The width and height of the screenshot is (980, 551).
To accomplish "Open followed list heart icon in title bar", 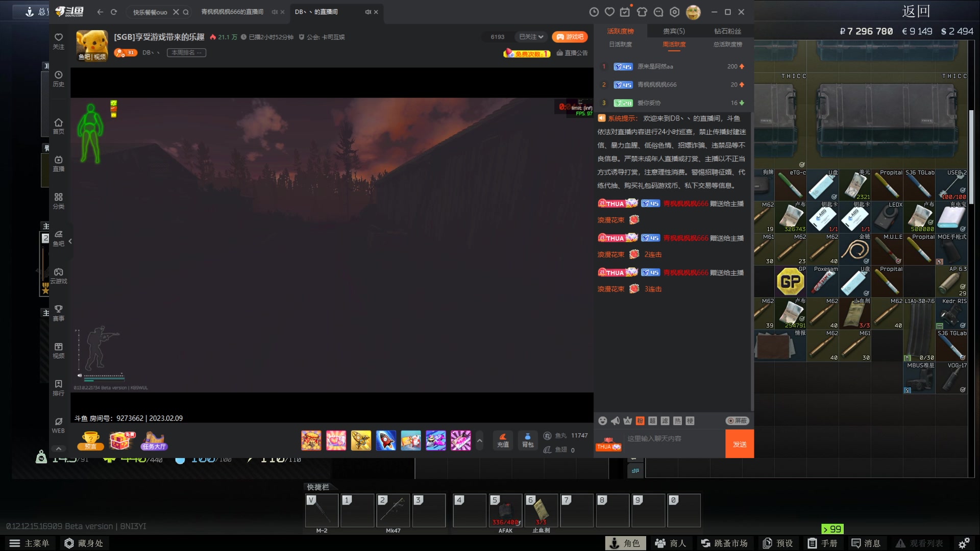I will coord(609,12).
